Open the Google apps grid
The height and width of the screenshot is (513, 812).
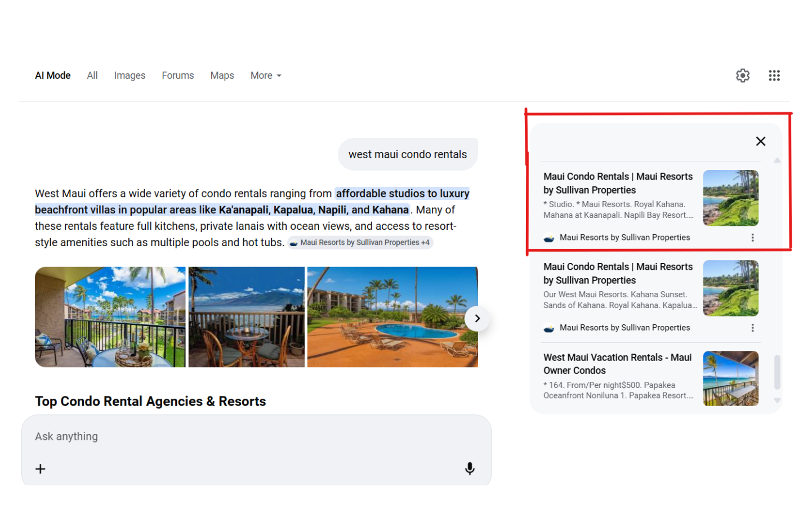(774, 75)
